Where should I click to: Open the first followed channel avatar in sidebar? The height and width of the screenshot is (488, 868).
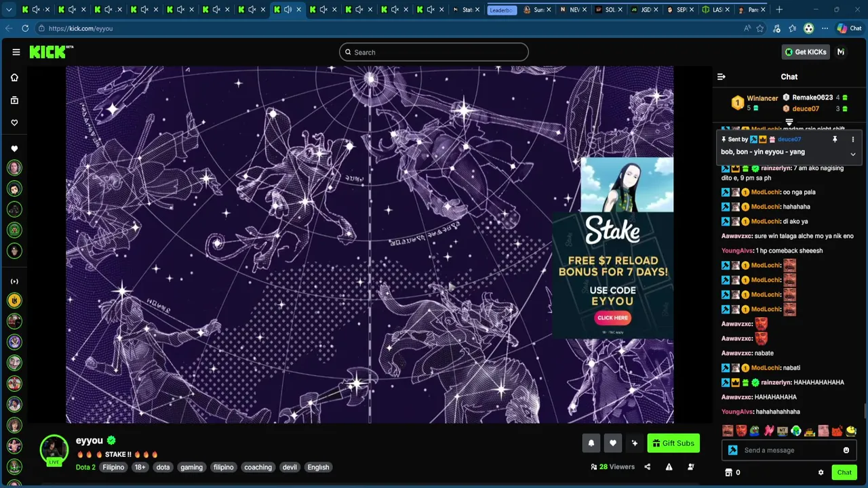coord(14,167)
